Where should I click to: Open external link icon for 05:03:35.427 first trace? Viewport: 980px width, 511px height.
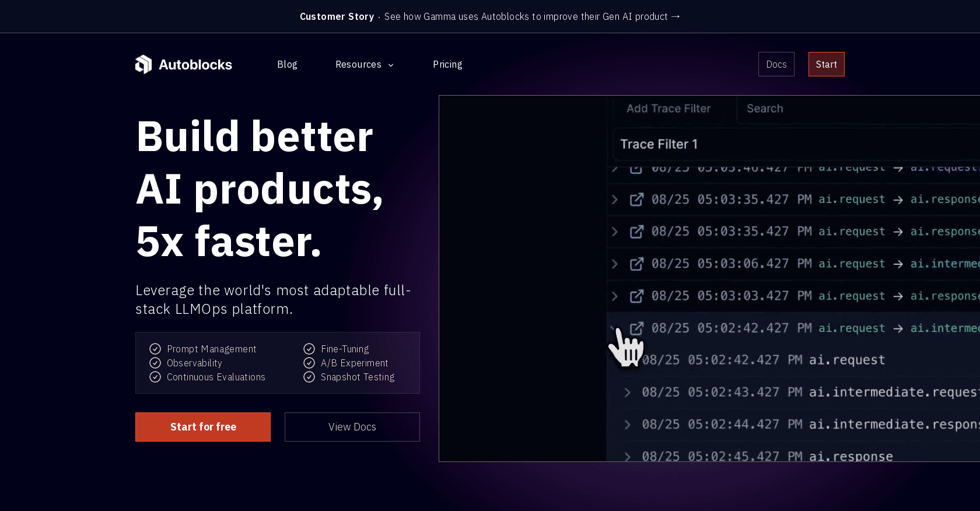[x=636, y=199]
